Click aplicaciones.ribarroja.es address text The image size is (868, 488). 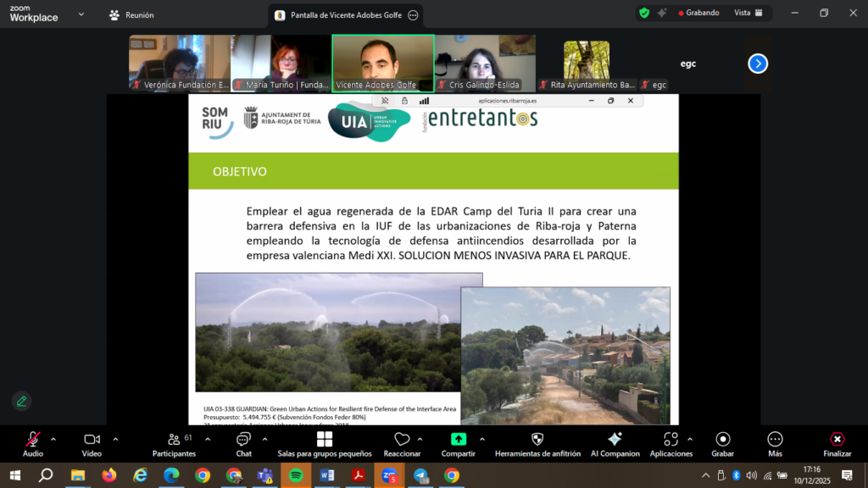pos(507,101)
